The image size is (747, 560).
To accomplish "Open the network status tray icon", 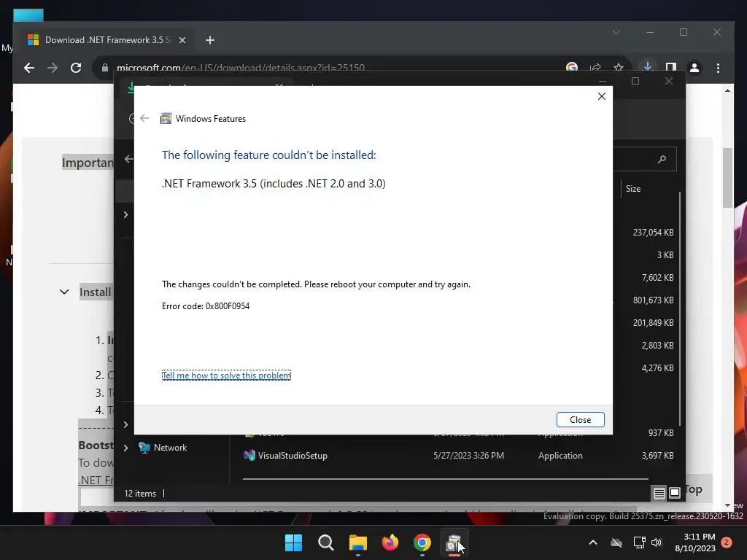I will pos(639,542).
